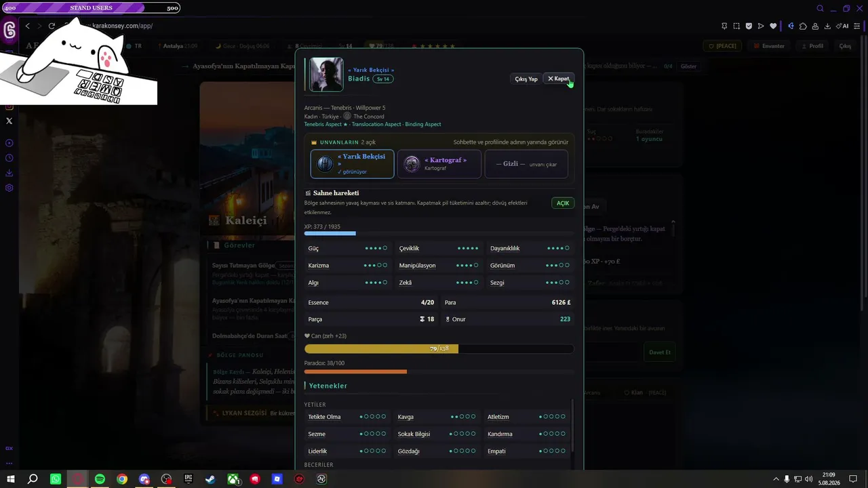Click the Paradox meter bar
Viewport: 868px width, 488px height.
tap(439, 371)
